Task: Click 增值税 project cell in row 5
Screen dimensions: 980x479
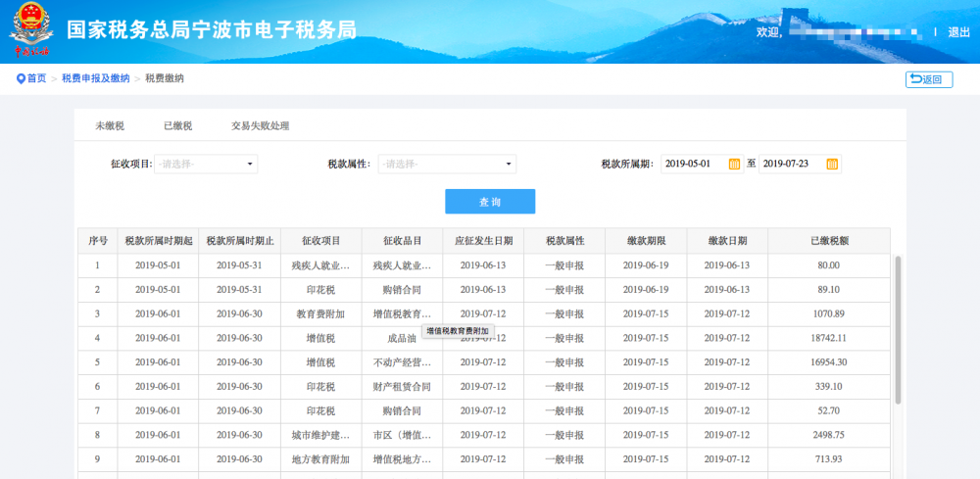Action: [320, 362]
